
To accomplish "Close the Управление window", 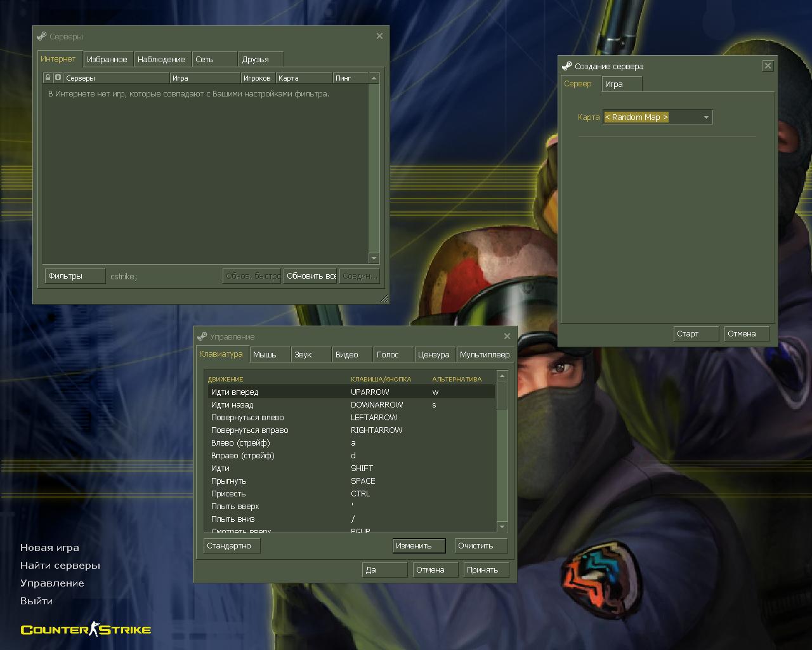I will click(507, 336).
